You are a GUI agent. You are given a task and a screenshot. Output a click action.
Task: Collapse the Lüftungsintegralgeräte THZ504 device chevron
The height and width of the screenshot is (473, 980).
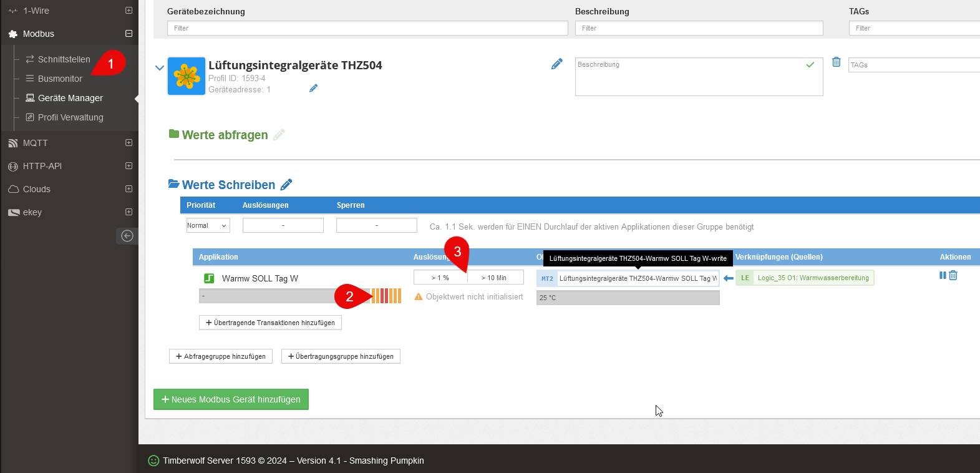[x=160, y=68]
